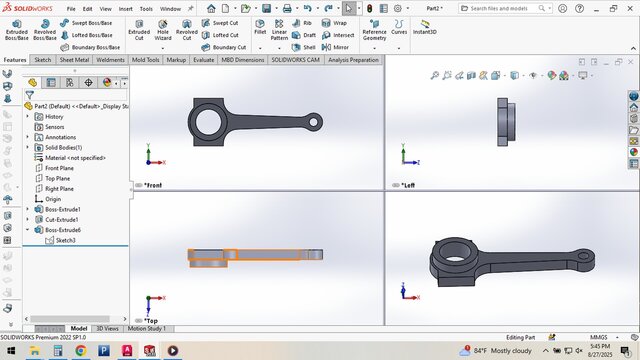Select Intersect feature
The image size is (640, 360).
(x=338, y=35)
